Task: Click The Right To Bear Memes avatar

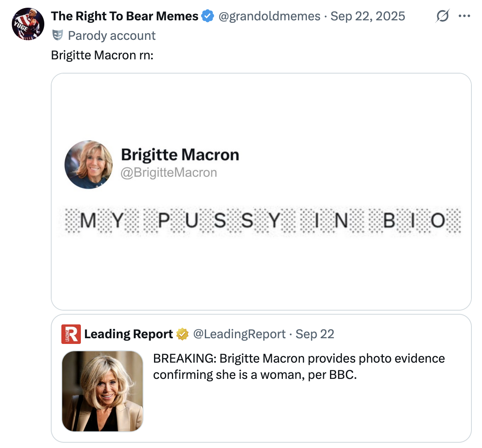Action: point(28,24)
